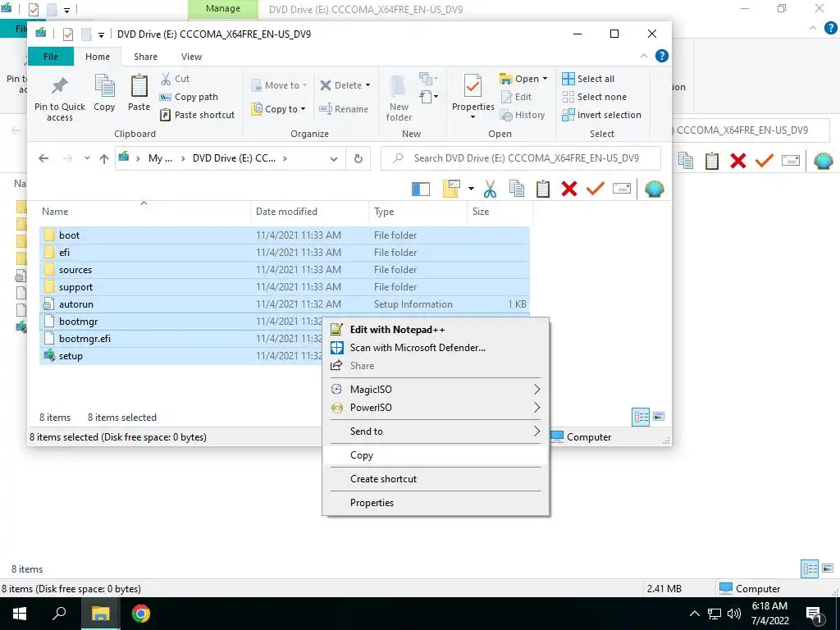This screenshot has width=840, height=630.
Task: Choose Properties from the context menu
Action: click(x=435, y=503)
